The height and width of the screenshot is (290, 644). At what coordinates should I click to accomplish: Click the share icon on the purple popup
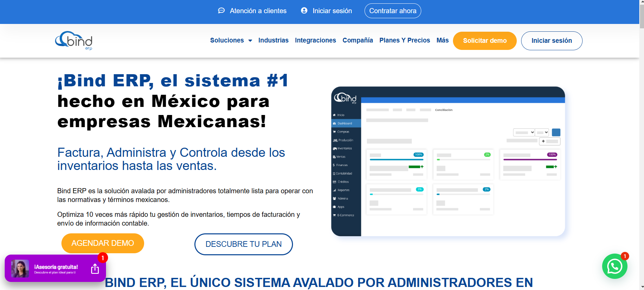95,269
